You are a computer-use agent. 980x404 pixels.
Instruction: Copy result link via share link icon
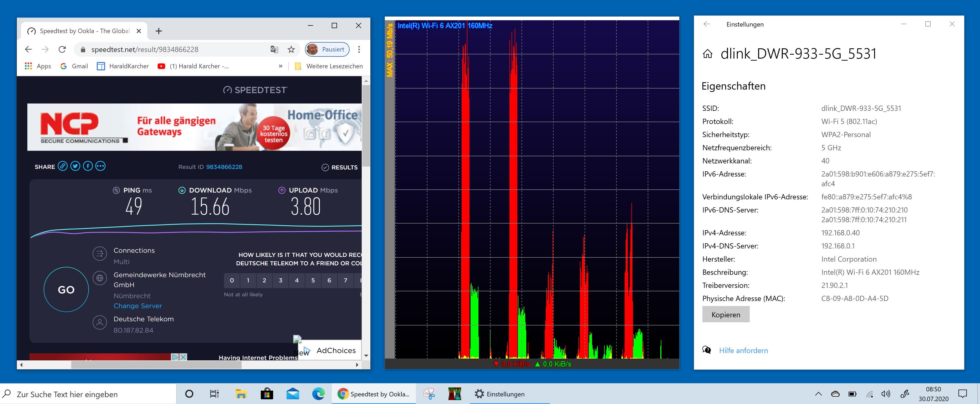coord(63,167)
